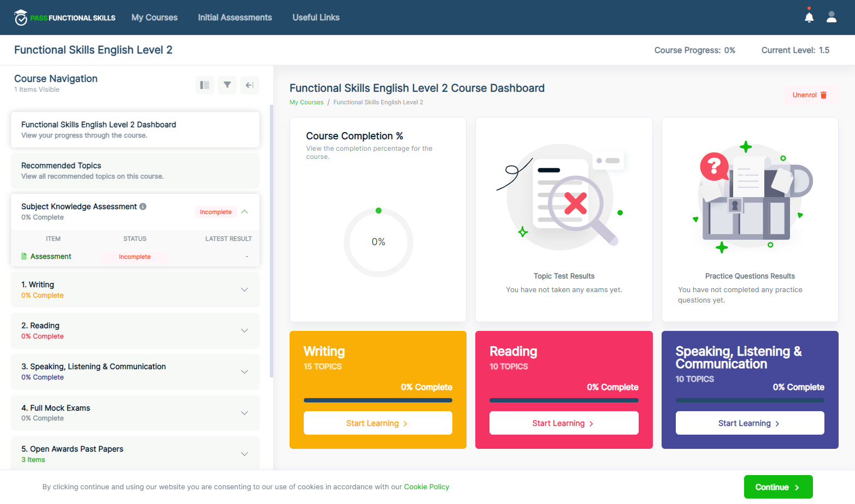Click Continue to accept cookies
855x504 pixels.
[779, 487]
